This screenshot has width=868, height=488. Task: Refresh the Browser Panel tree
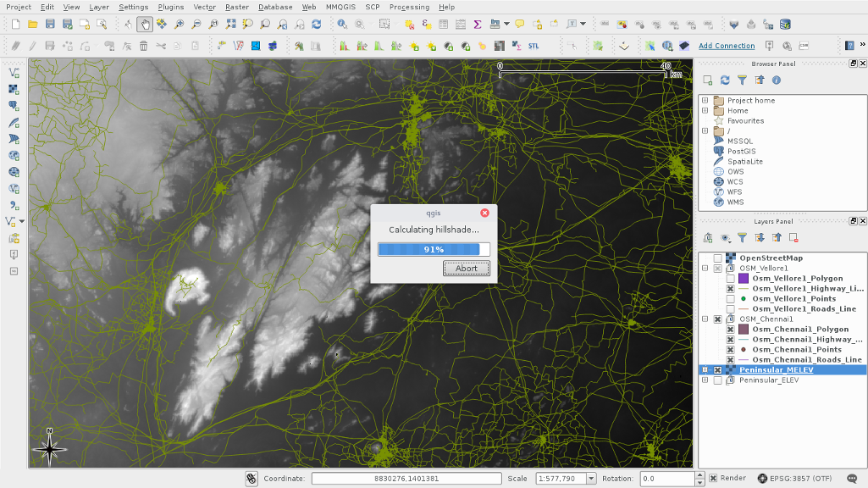click(725, 80)
